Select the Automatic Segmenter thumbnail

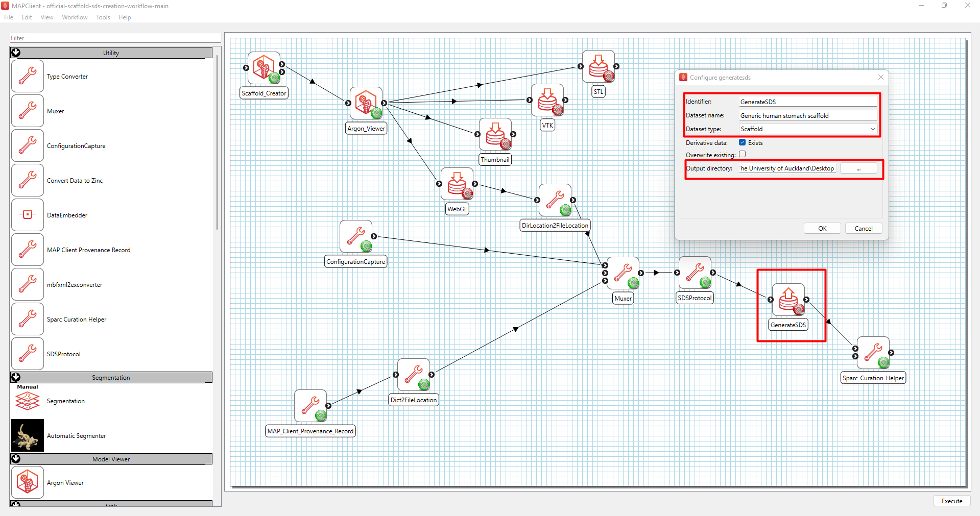(x=28, y=435)
